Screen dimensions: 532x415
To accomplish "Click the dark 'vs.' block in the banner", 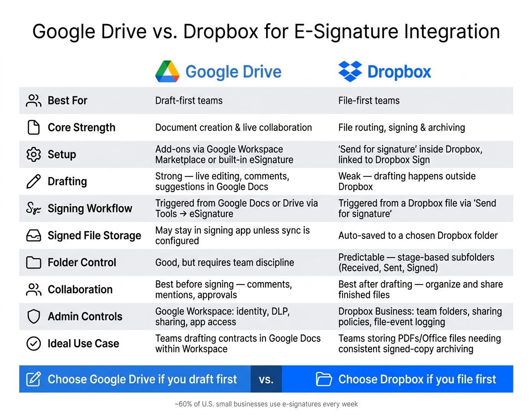I will pyautogui.click(x=266, y=379).
